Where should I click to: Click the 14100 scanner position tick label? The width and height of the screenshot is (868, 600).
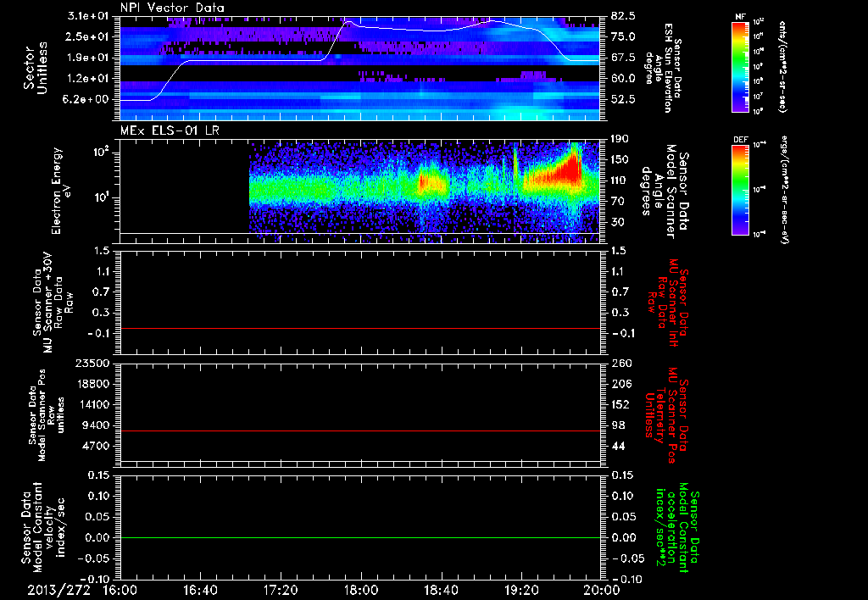tap(92, 404)
